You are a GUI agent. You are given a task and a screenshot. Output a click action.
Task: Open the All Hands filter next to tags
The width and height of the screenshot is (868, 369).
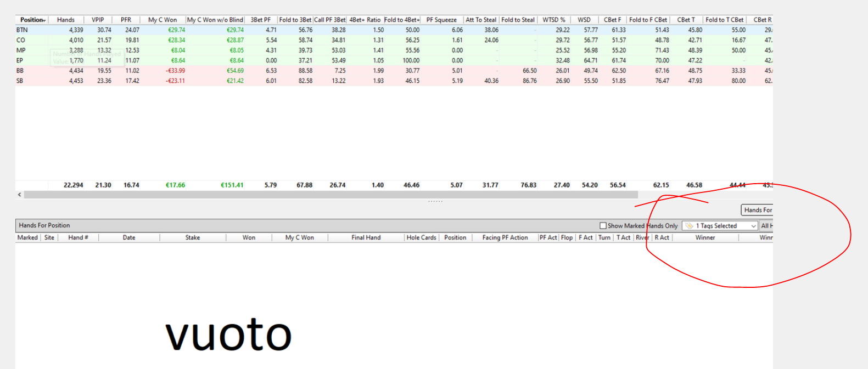pyautogui.click(x=766, y=226)
